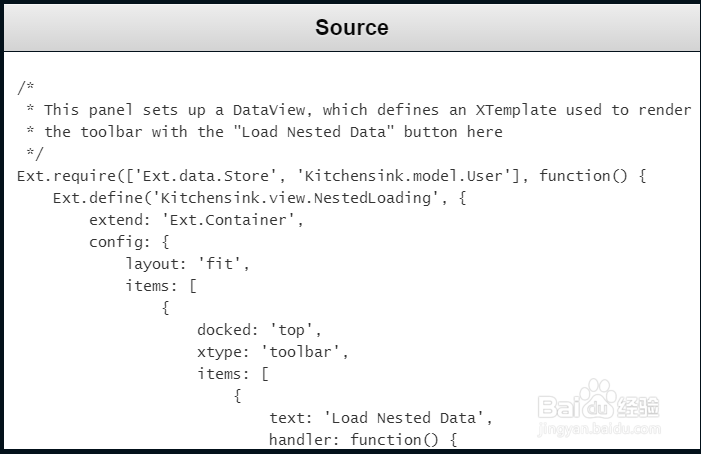Click the text: 'Load Nested Data' line

(380, 418)
